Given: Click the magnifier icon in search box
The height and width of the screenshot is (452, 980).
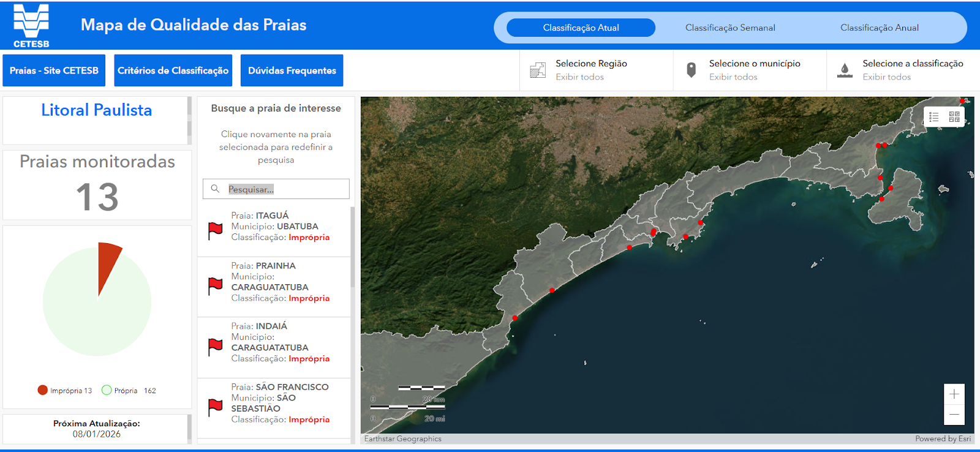Looking at the screenshot, I should [215, 189].
